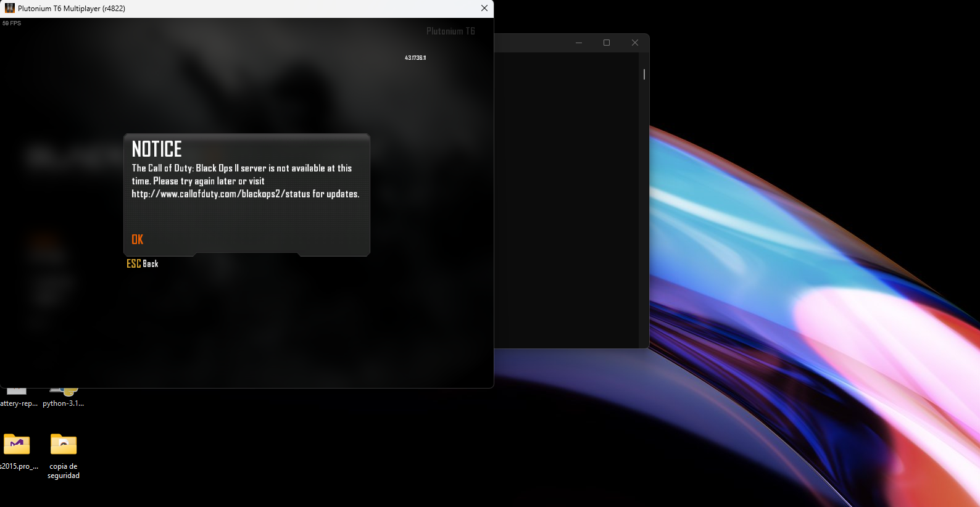The height and width of the screenshot is (507, 980).
Task: Maximize the dark console window
Action: (607, 43)
